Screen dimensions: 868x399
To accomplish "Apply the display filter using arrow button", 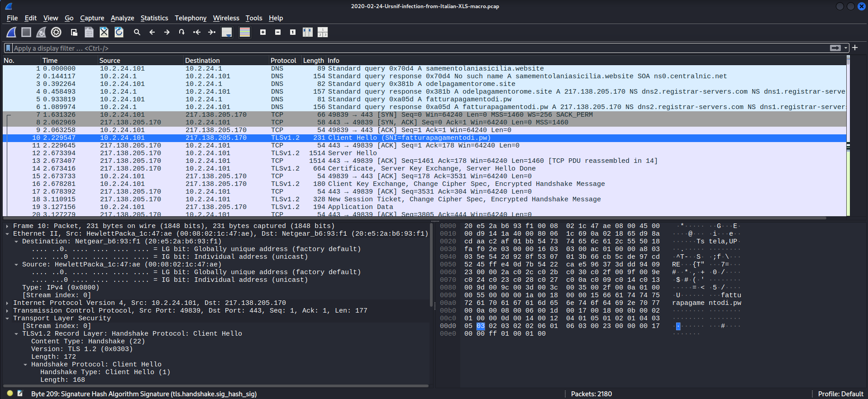I will point(835,48).
